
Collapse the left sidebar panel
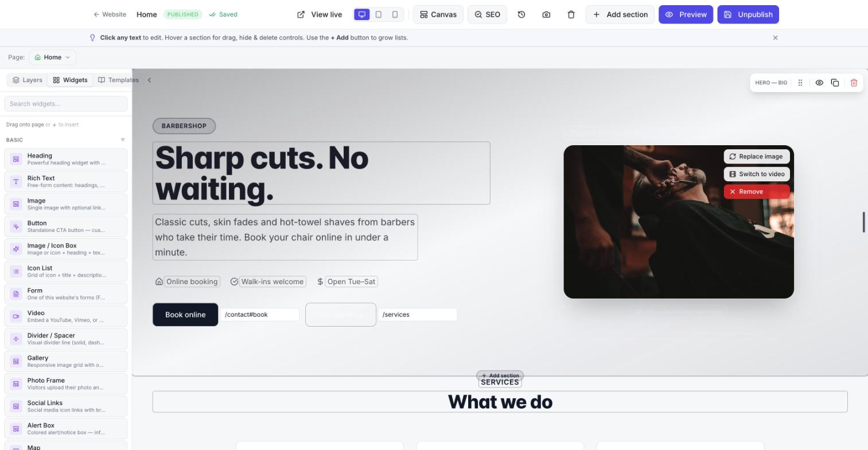coord(149,80)
